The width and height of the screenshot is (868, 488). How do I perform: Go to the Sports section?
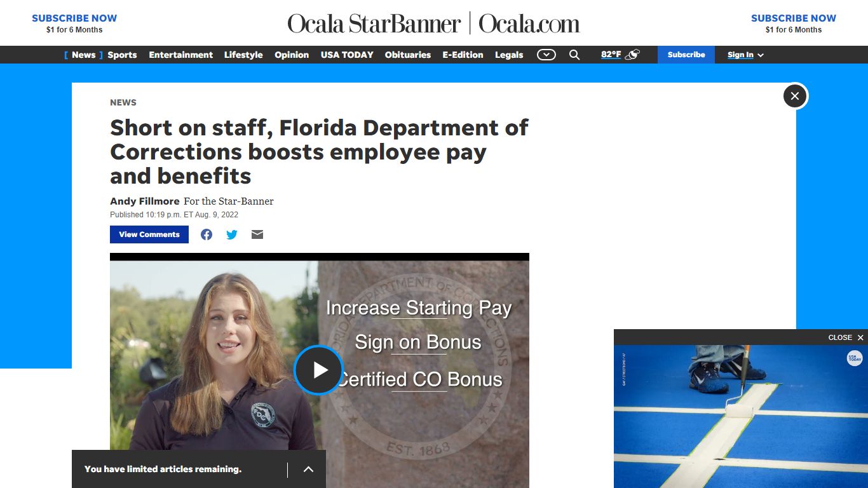pyautogui.click(x=122, y=55)
